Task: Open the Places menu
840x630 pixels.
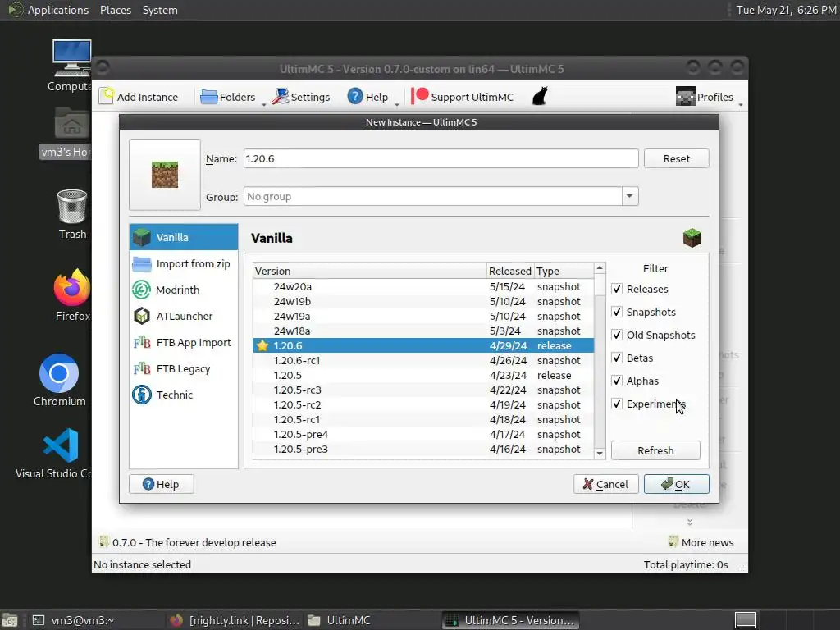Action: [x=115, y=10]
